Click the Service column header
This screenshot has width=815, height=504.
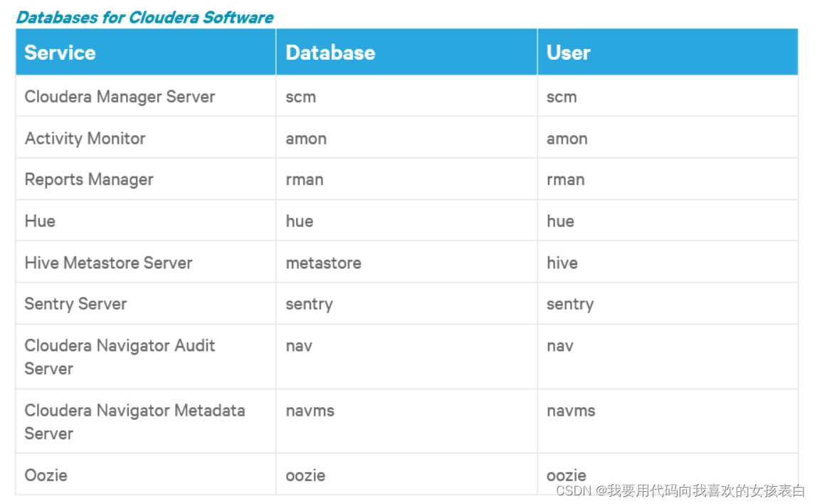coord(61,53)
